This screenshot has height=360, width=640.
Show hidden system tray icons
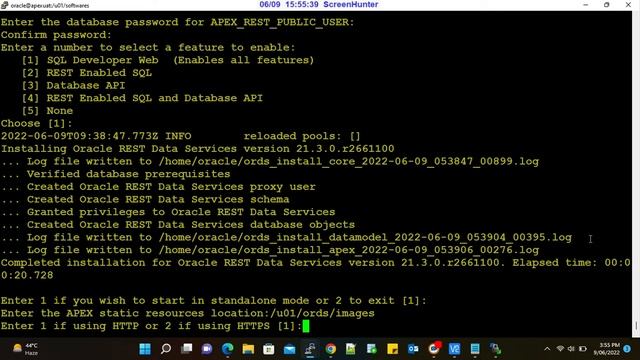[547, 349]
